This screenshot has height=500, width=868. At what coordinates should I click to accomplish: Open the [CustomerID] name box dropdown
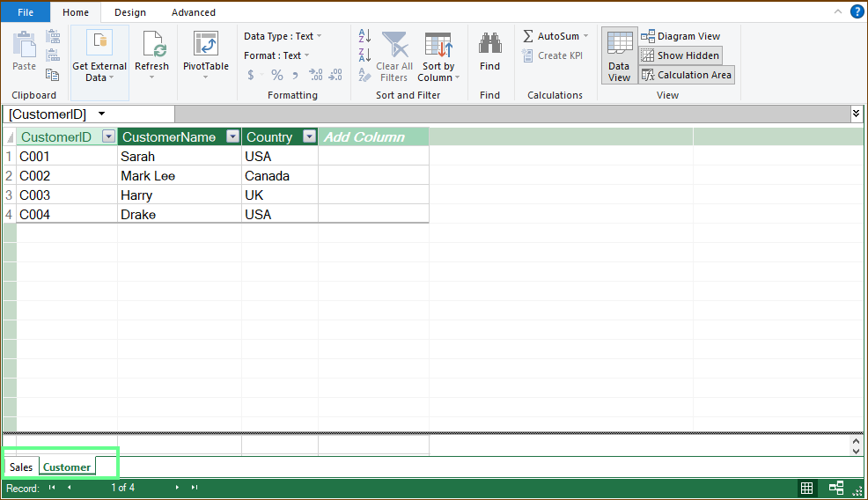(102, 114)
